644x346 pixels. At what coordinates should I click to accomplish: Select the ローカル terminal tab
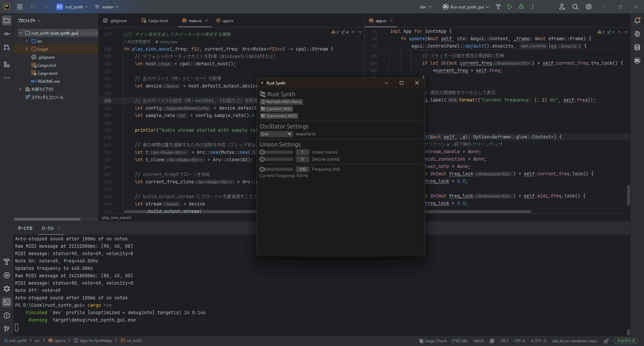pos(48,228)
